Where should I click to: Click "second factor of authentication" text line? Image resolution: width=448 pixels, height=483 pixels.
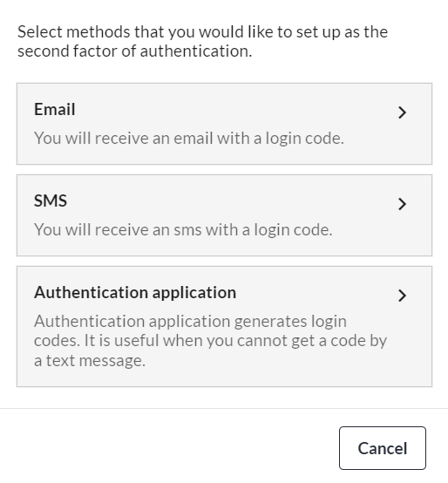135,51
